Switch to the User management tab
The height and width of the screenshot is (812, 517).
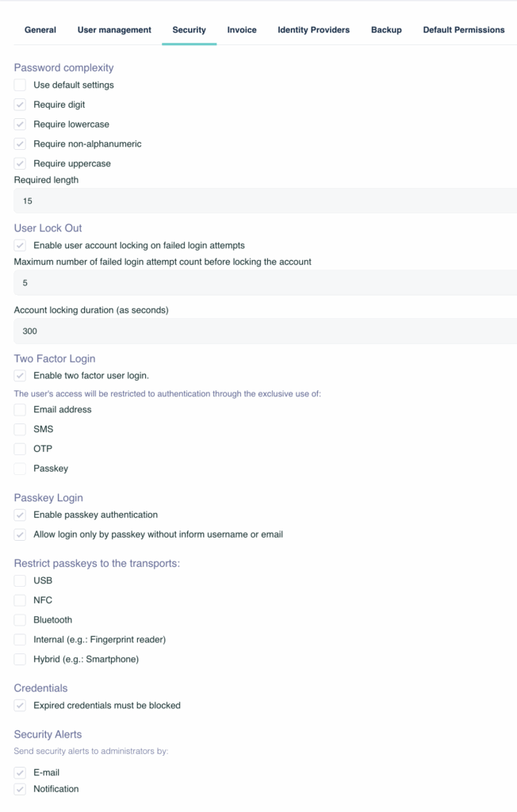pyautogui.click(x=114, y=30)
